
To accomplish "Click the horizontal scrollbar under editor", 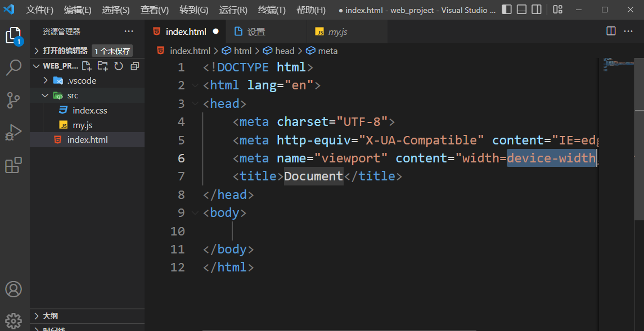I will click(339, 329).
